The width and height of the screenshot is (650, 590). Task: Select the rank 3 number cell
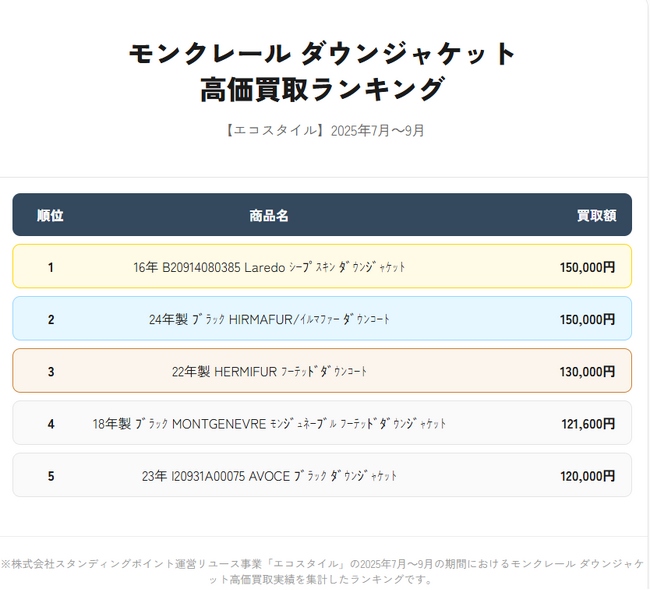tap(50, 371)
